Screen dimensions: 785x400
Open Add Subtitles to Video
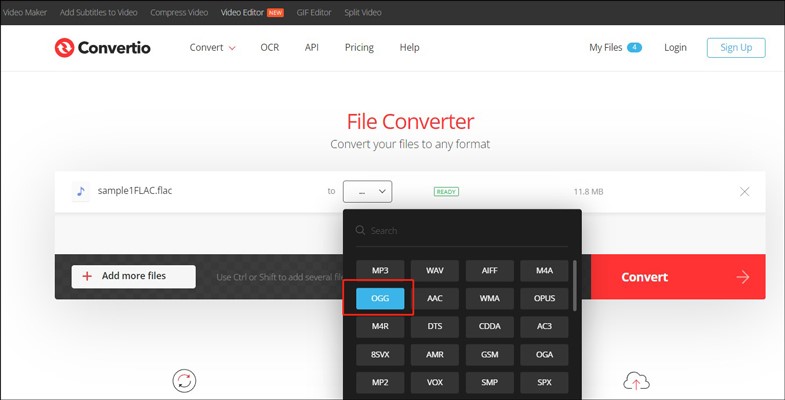[x=99, y=13]
